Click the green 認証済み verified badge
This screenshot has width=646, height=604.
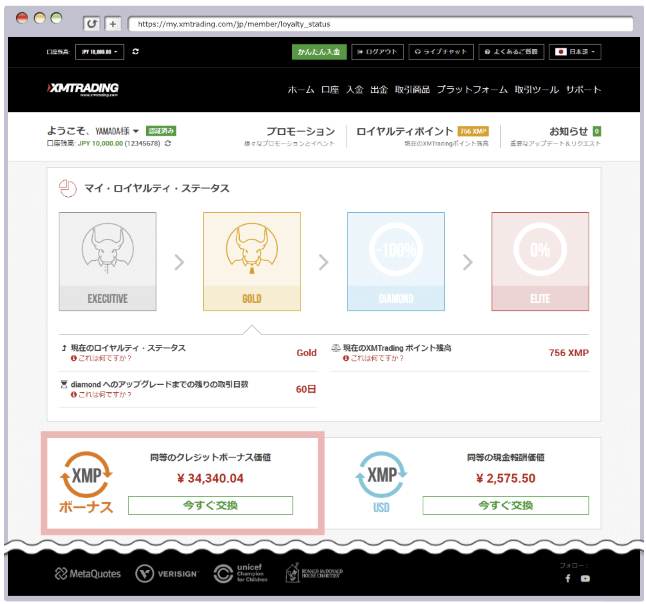point(161,131)
